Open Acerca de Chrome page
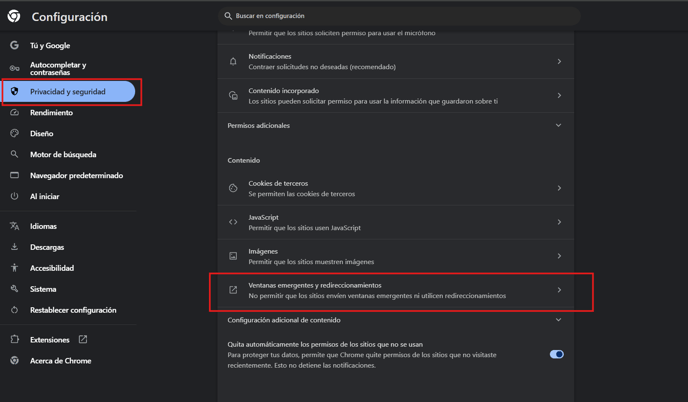Viewport: 688px width, 402px height. pos(61,361)
